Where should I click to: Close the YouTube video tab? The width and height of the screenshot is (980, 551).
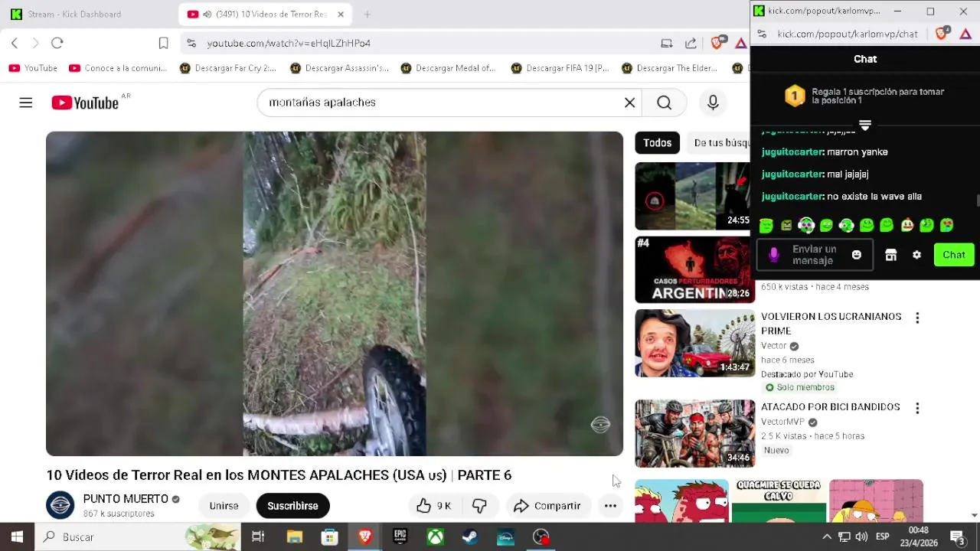(x=341, y=15)
